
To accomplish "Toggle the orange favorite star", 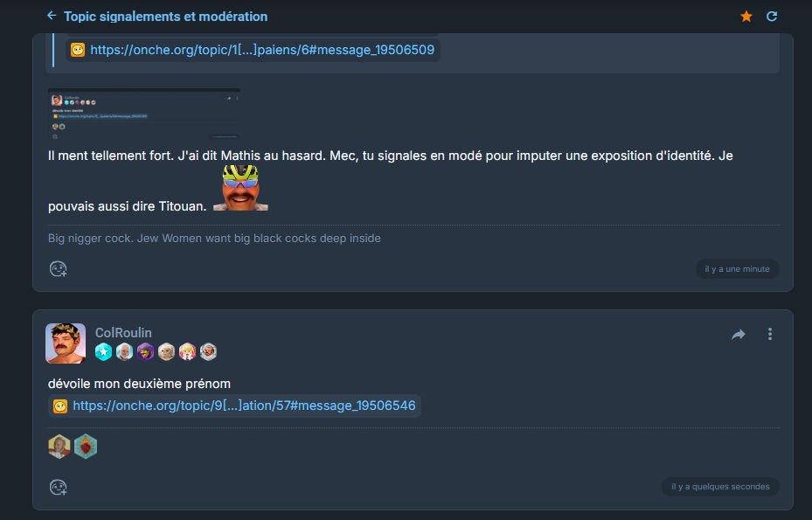I will click(x=746, y=17).
